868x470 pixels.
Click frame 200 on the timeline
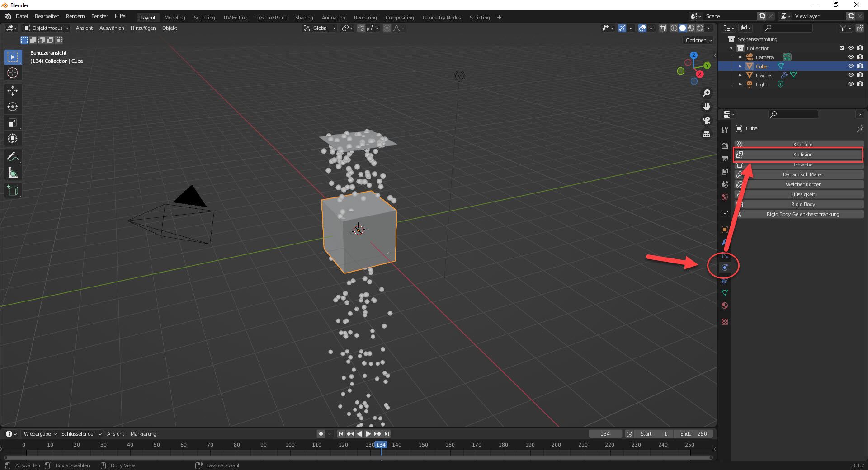[x=556, y=445]
